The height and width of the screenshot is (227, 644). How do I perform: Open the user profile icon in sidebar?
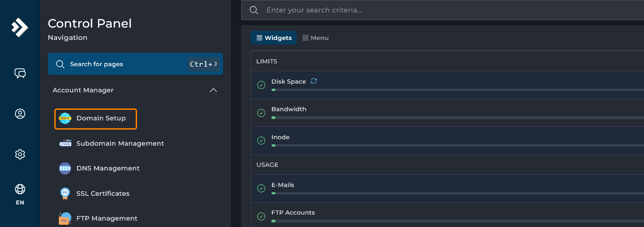click(x=20, y=114)
